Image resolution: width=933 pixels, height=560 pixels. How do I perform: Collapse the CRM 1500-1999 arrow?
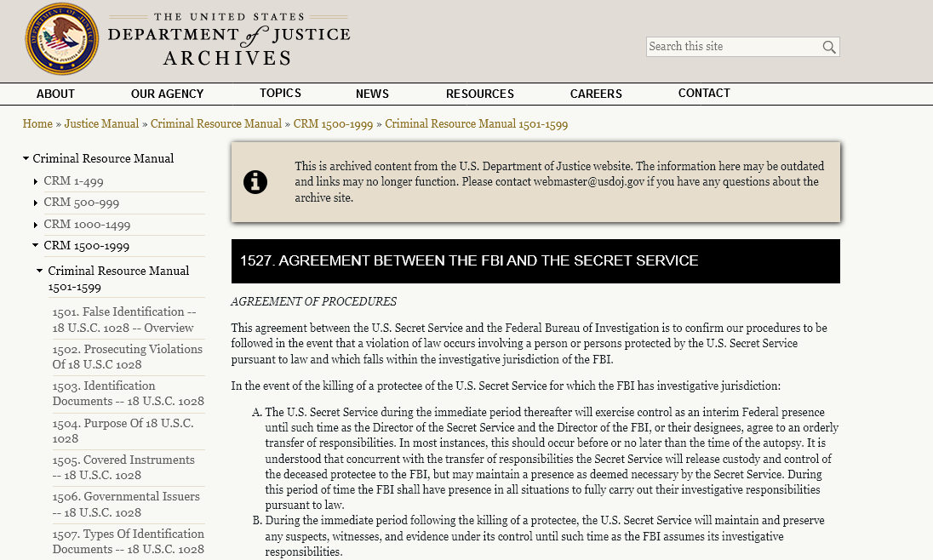(36, 245)
